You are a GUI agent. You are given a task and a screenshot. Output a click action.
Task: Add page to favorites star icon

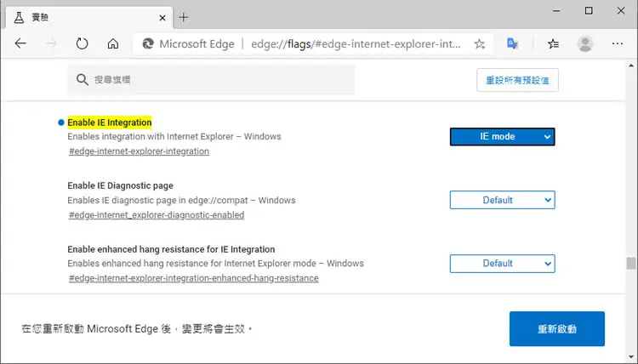click(479, 44)
